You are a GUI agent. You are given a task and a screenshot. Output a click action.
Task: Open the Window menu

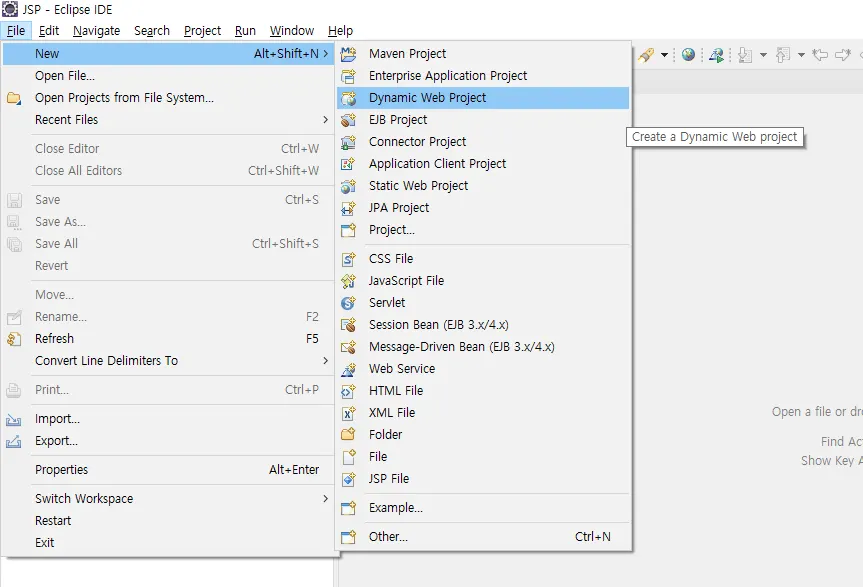(x=292, y=31)
